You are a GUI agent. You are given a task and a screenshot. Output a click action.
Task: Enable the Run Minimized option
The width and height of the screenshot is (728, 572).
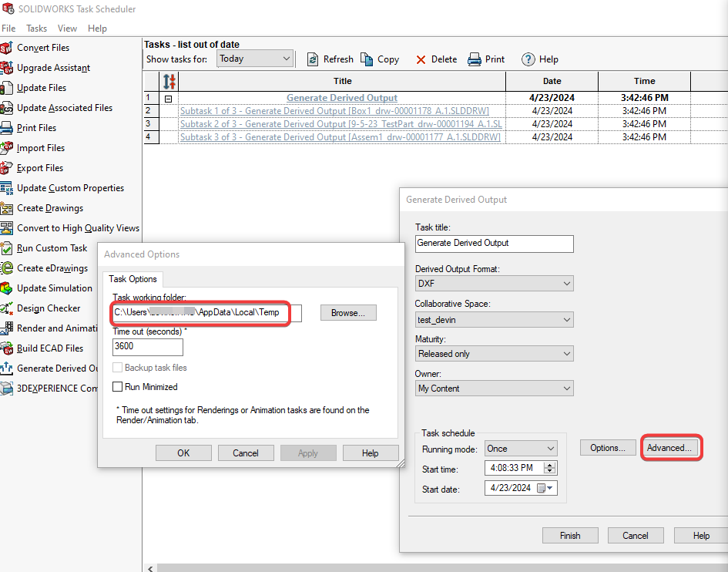click(118, 385)
